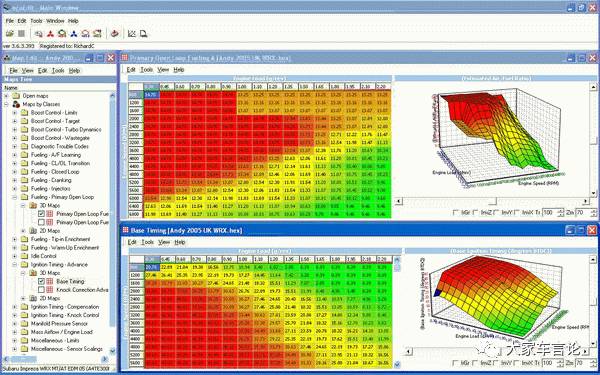Enable InvX checkbox in the fueling 3D graph
This screenshot has width=600, height=375.
[518, 212]
